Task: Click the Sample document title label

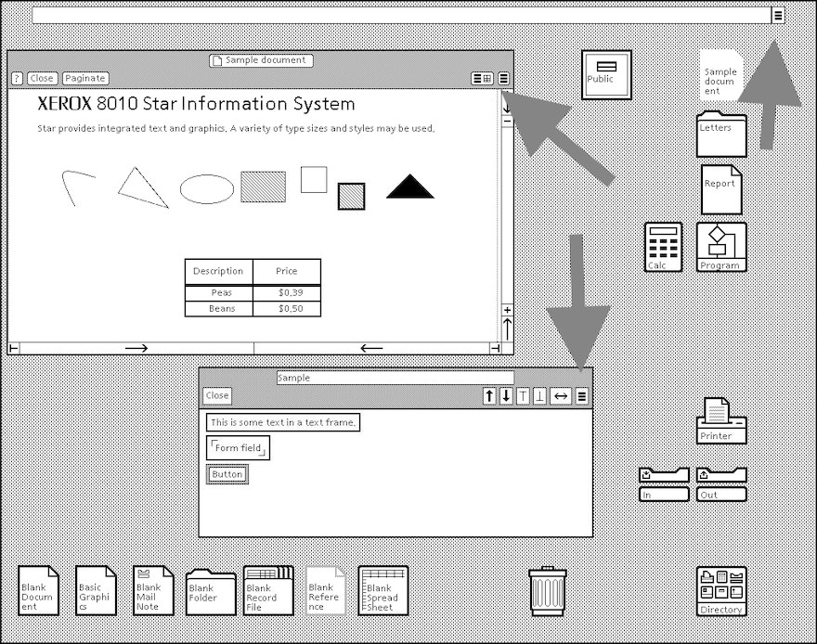Action: pyautogui.click(x=261, y=60)
